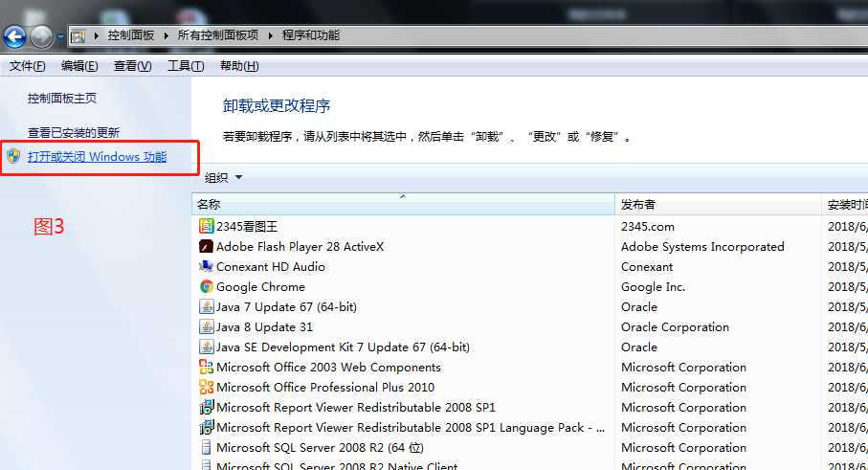Select Report Viewer 2008 SP1 Language Pack entry
The height and width of the screenshot is (470, 868).
(x=411, y=427)
